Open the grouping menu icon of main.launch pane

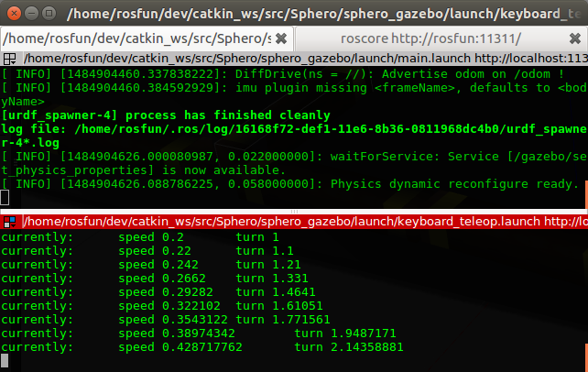click(x=9, y=59)
